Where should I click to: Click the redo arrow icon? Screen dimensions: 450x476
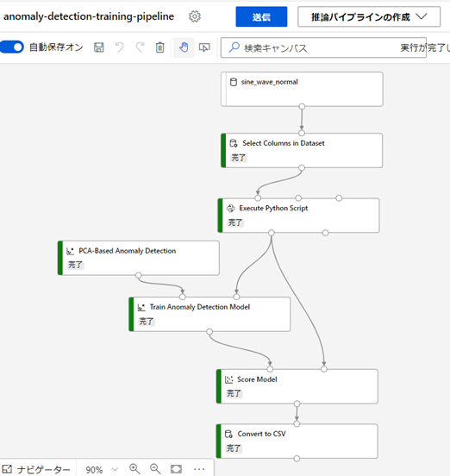coord(140,47)
